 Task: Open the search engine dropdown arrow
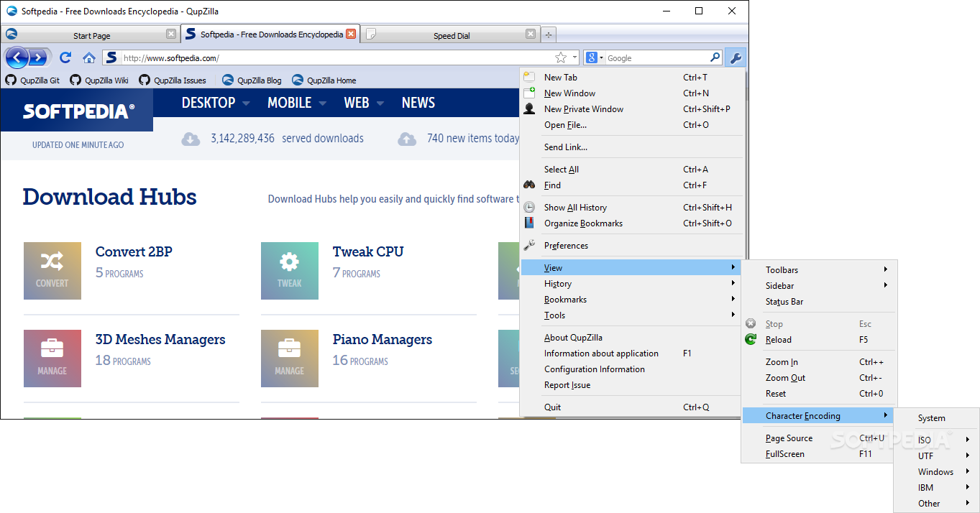[602, 57]
